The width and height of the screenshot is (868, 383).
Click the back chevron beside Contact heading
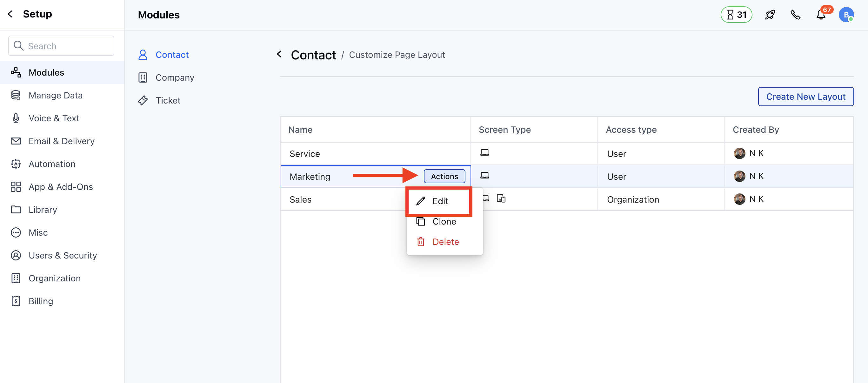pos(279,54)
